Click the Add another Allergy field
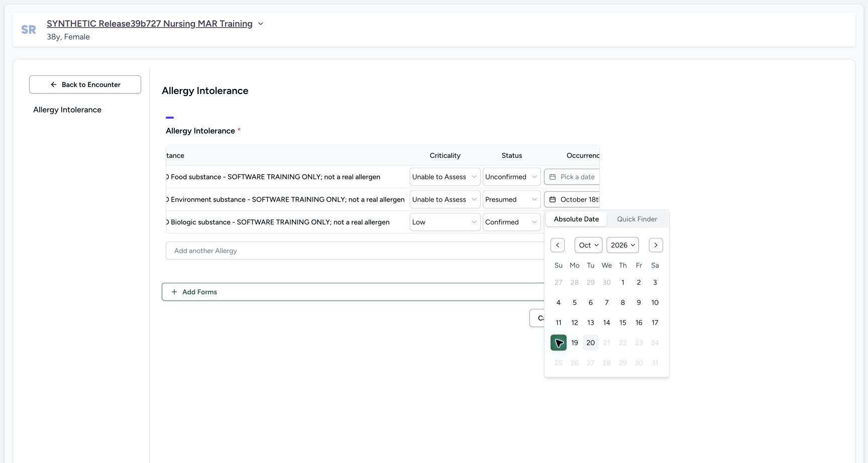868x463 pixels. click(355, 251)
